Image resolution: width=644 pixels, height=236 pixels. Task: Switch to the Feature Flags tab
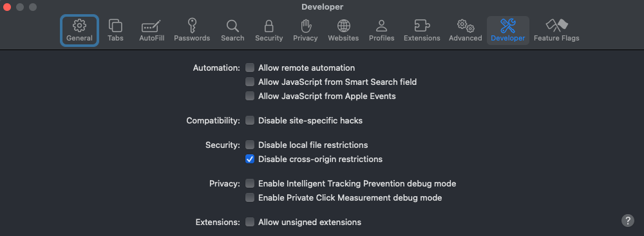click(x=556, y=30)
